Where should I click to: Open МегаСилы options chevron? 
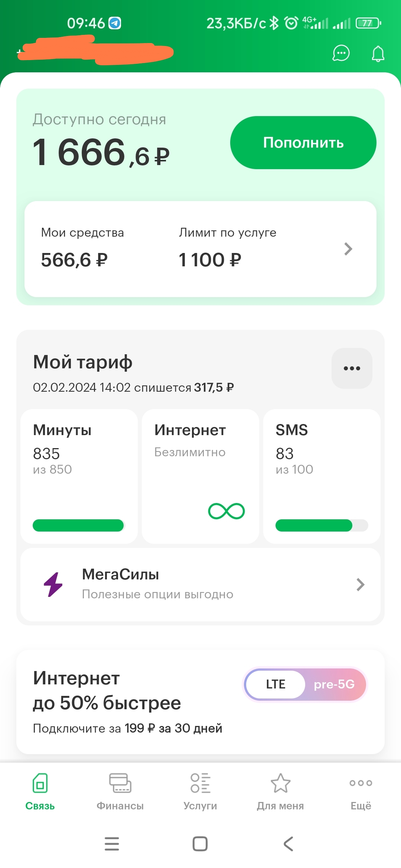click(x=360, y=585)
